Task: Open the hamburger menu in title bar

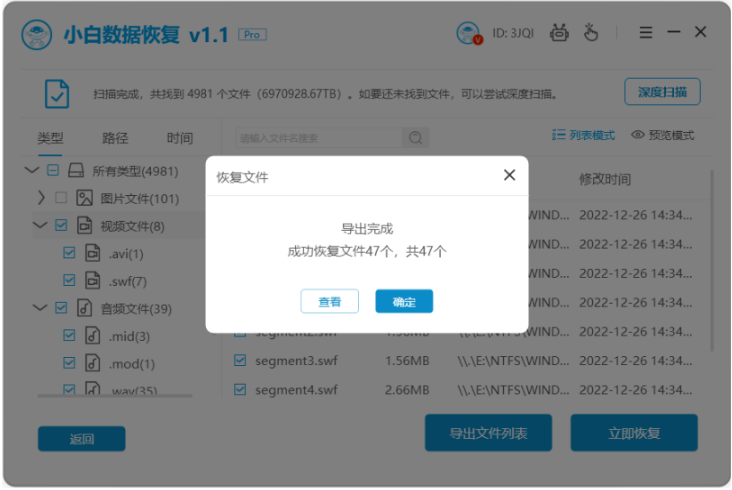Action: point(645,33)
